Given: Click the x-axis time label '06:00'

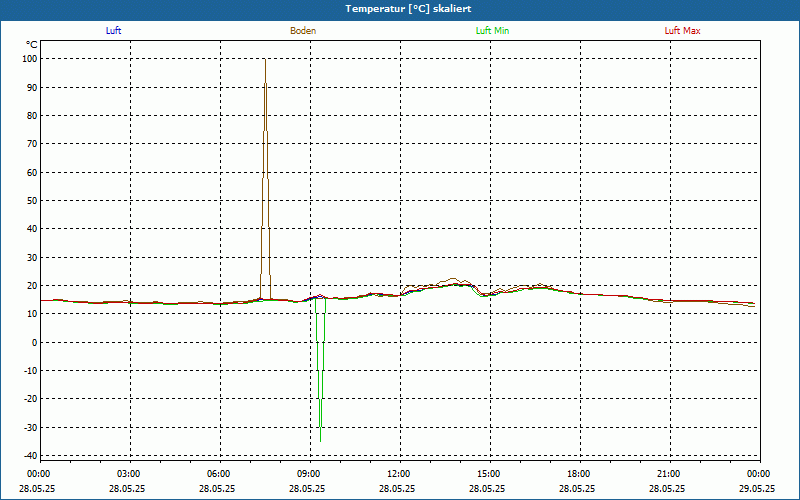Looking at the screenshot, I should (x=219, y=474).
